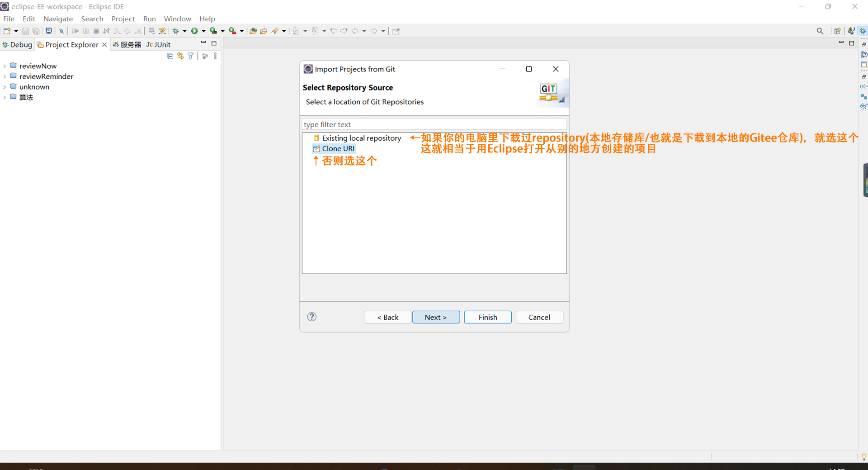Screen dimensions: 868x470
Task: Select the Debug toolbar icon
Action: pos(177,30)
